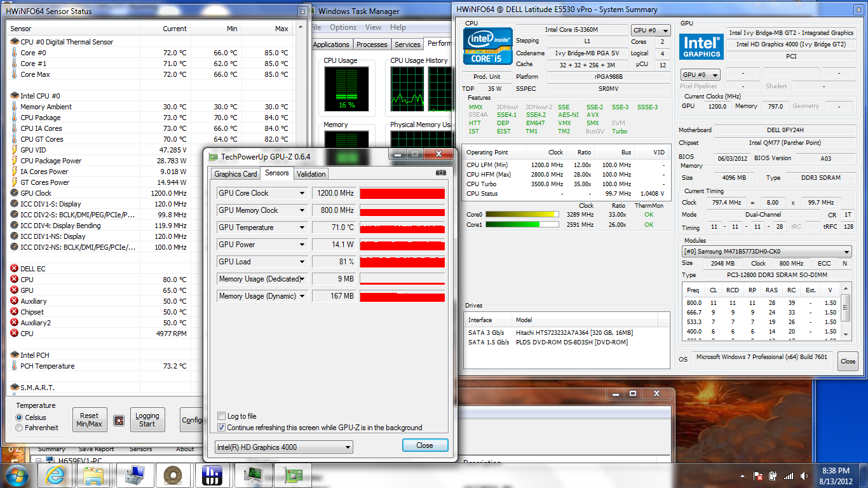Screen dimensions: 868x488
Task: Open the Task Manager Options menu
Action: tap(343, 27)
